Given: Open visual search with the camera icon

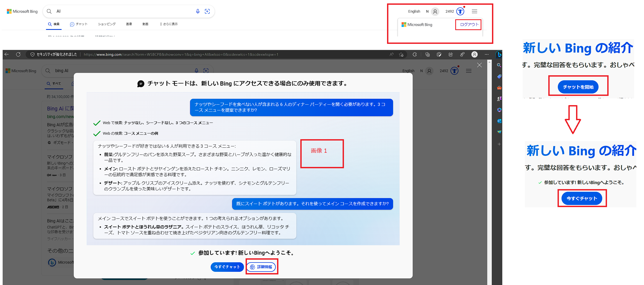Looking at the screenshot, I should pyautogui.click(x=207, y=11).
